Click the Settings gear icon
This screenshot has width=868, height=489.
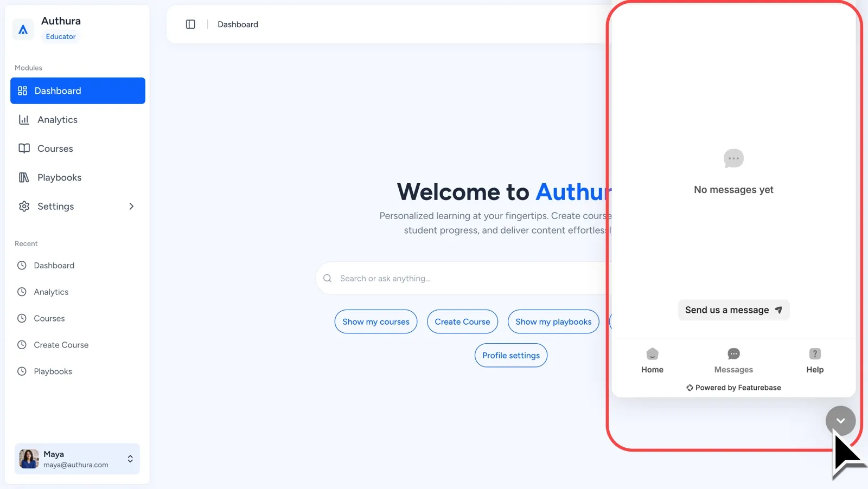[x=24, y=206]
